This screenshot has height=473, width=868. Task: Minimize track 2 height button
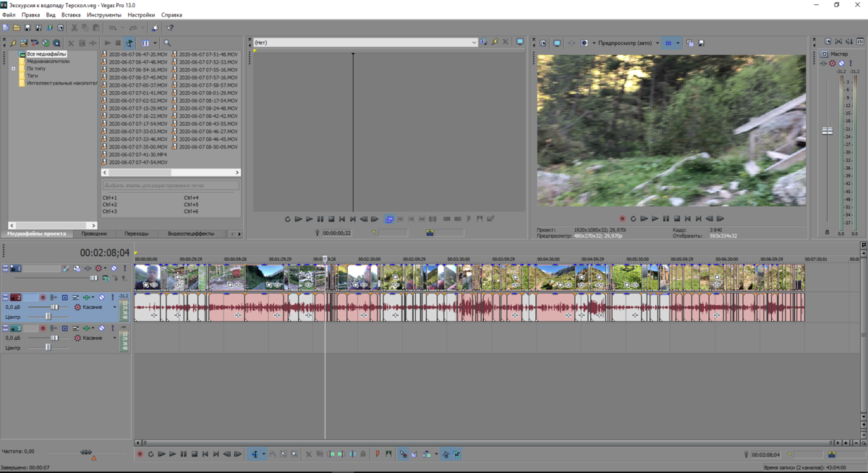(5, 295)
